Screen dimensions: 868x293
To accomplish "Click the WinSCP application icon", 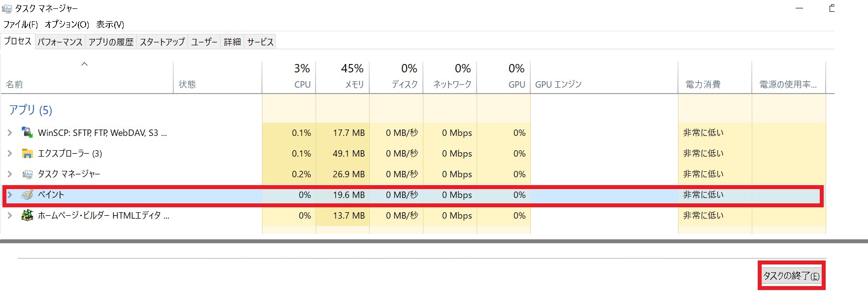I will (x=27, y=132).
